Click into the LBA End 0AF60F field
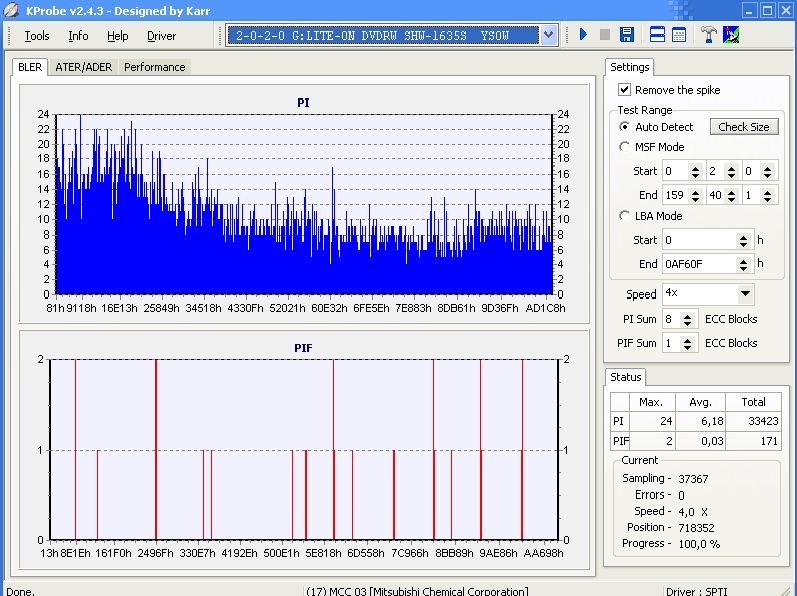The image size is (797, 596). pos(699,264)
